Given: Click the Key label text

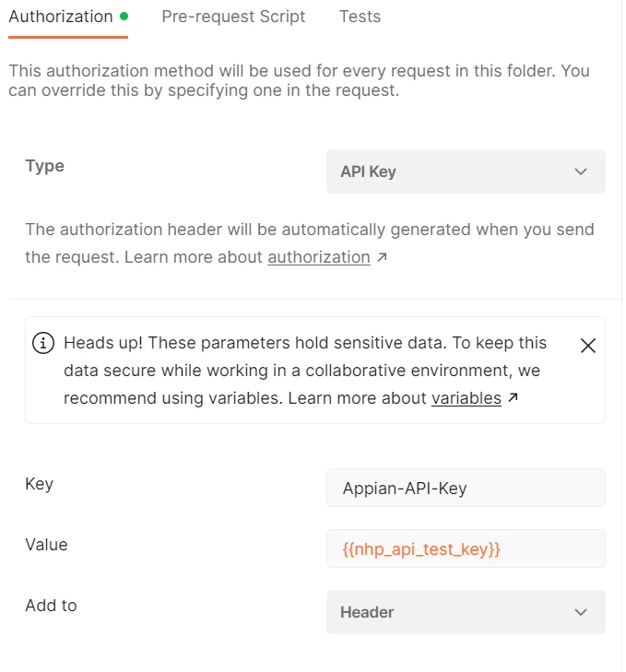Looking at the screenshot, I should [39, 484].
